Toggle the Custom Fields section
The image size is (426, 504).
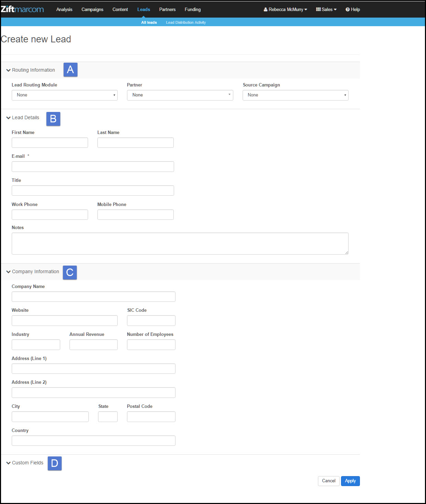(x=25, y=463)
